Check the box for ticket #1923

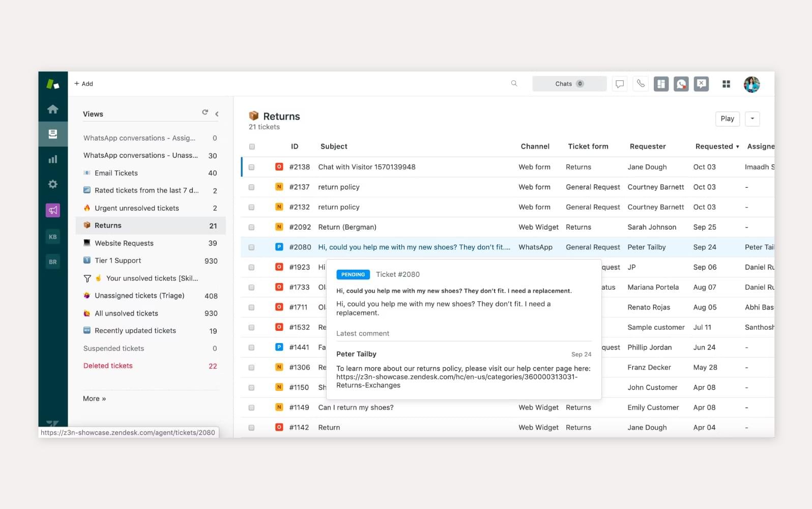click(x=251, y=267)
